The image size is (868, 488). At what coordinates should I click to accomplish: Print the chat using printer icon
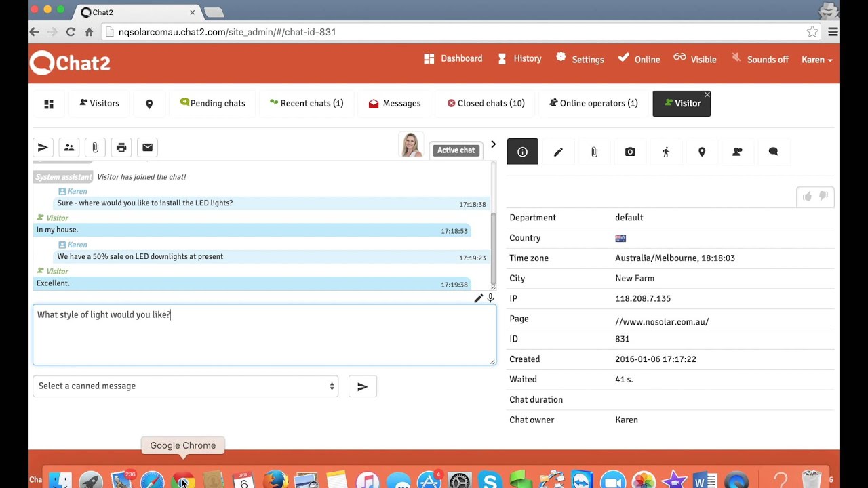point(121,147)
